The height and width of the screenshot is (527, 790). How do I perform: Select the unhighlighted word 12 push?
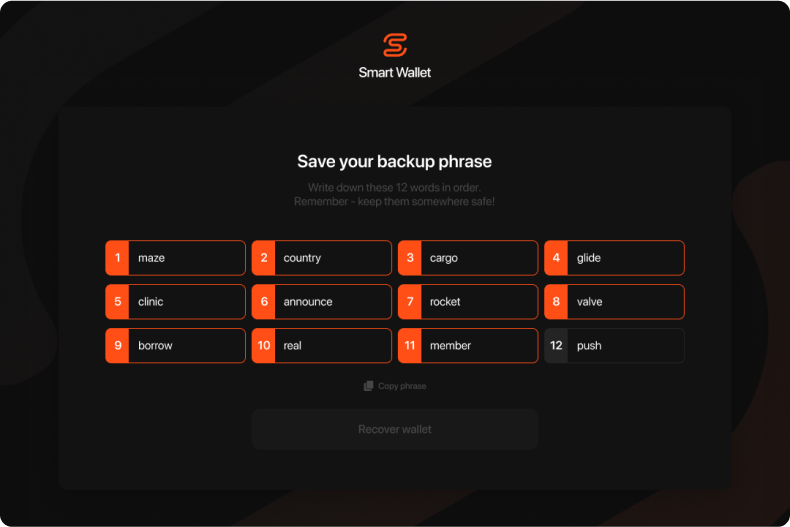[x=614, y=346]
